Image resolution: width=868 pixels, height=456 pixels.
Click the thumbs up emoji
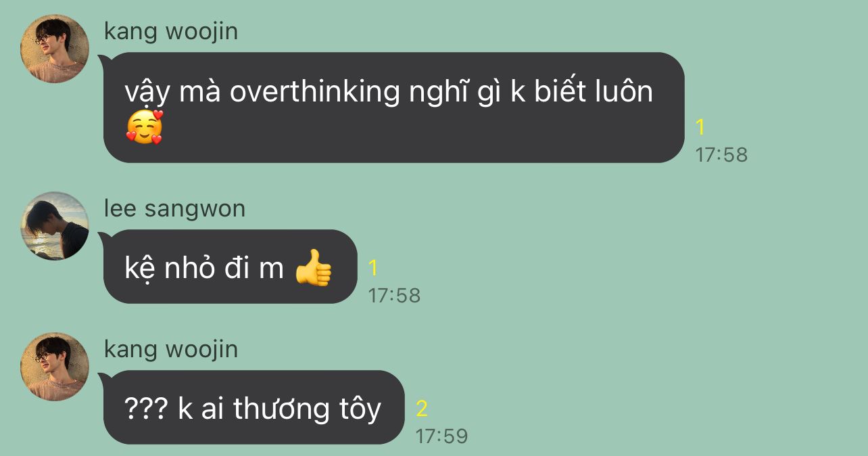click(x=314, y=268)
